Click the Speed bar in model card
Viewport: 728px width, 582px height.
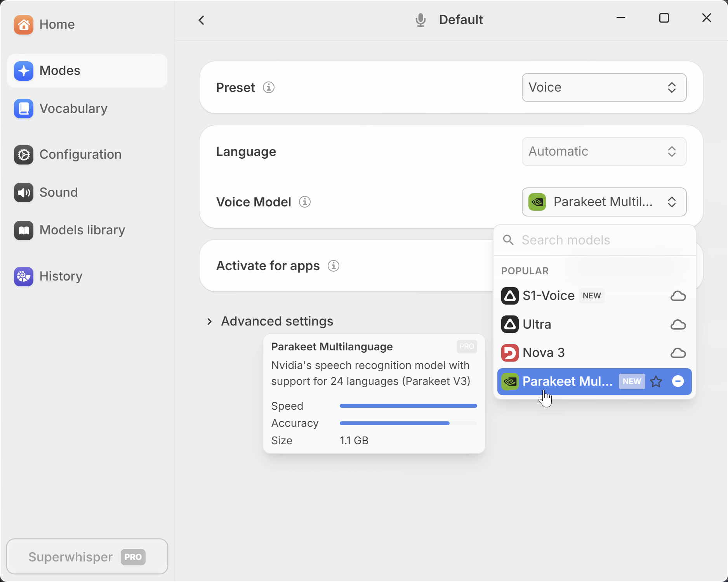[x=408, y=406]
